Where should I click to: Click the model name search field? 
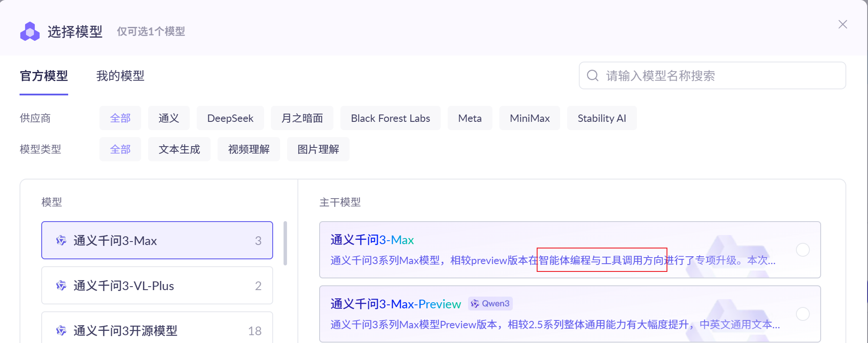tap(712, 75)
